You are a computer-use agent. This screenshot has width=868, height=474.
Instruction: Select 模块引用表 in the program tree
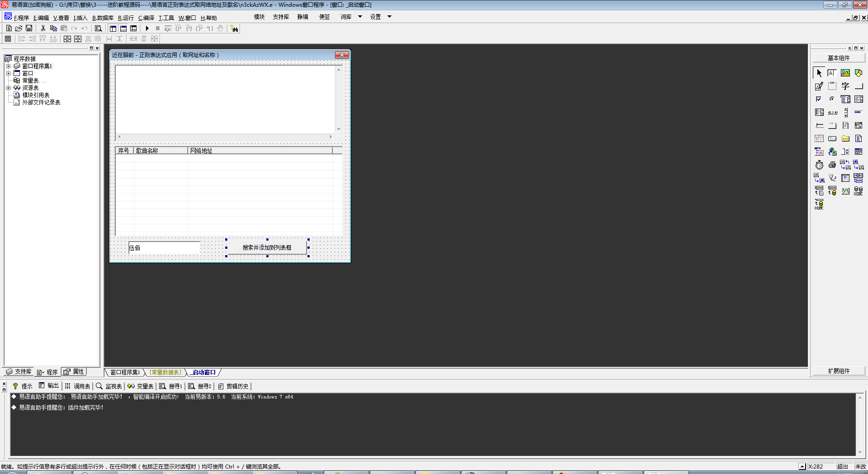coord(36,95)
